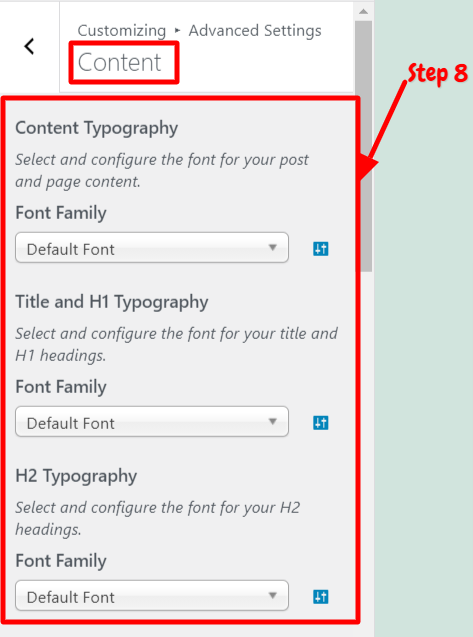This screenshot has height=637, width=473.
Task: Click the 'Content Typography' heading
Action: pyautogui.click(x=97, y=128)
